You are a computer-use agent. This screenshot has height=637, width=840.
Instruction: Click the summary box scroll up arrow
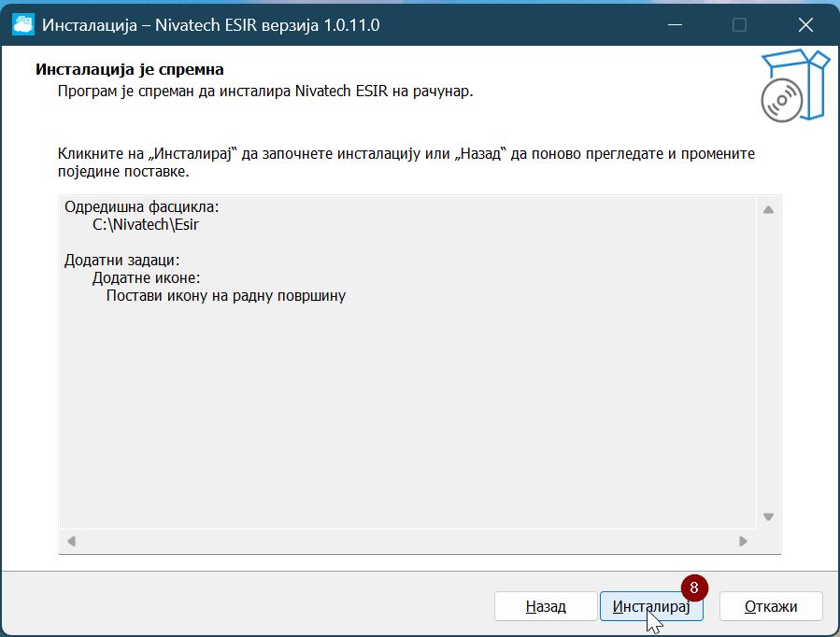click(x=768, y=210)
